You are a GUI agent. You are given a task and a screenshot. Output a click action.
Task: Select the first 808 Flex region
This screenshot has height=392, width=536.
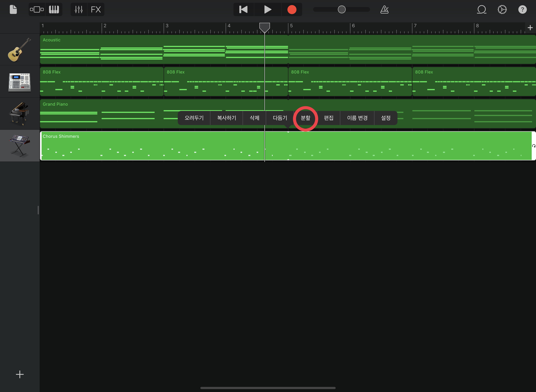(102, 82)
